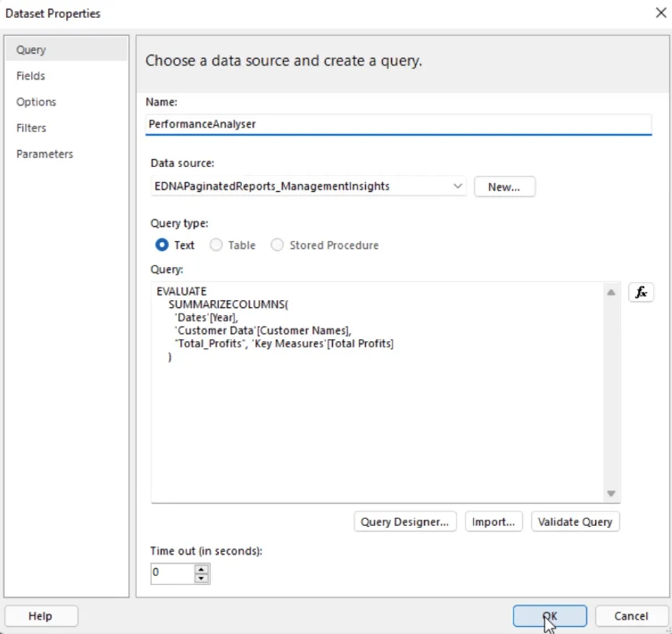Click the Import... button

point(494,521)
